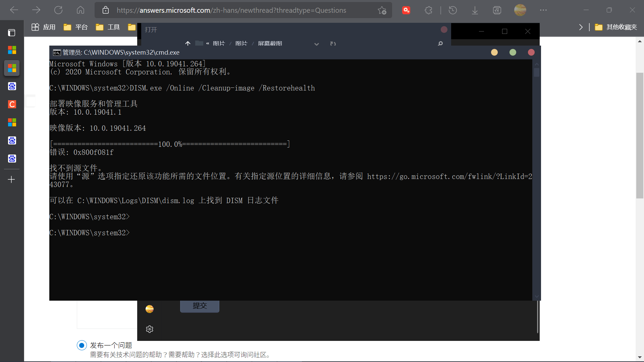Open the 应用 apps bookmark
644x362 pixels.
43,27
